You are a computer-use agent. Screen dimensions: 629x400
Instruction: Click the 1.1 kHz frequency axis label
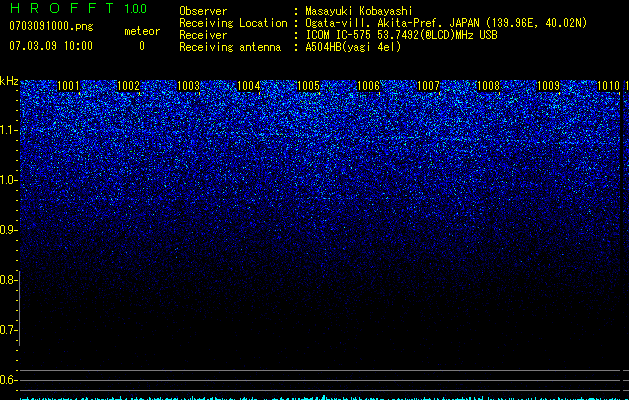click(x=8, y=130)
